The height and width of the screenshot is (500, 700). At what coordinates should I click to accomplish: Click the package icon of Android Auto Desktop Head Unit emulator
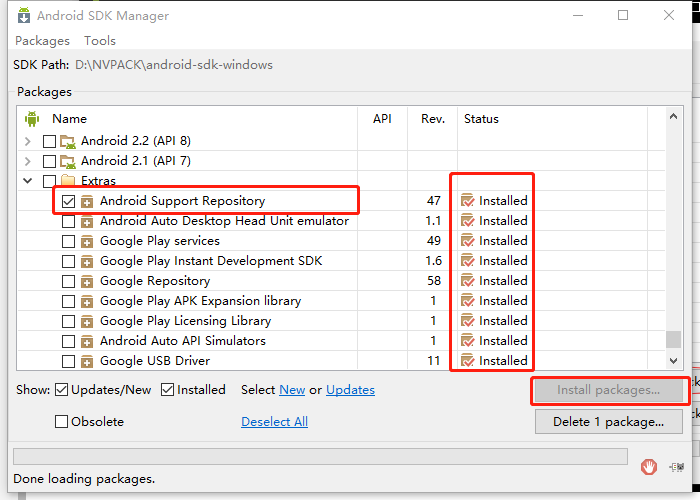pyautogui.click(x=87, y=221)
